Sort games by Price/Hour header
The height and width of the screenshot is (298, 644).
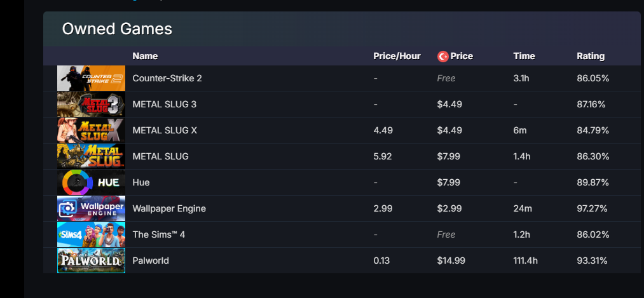(x=397, y=57)
